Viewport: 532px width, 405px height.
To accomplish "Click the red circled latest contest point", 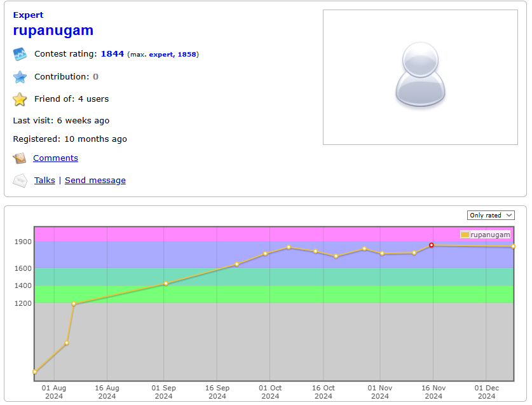I will coord(431,245).
